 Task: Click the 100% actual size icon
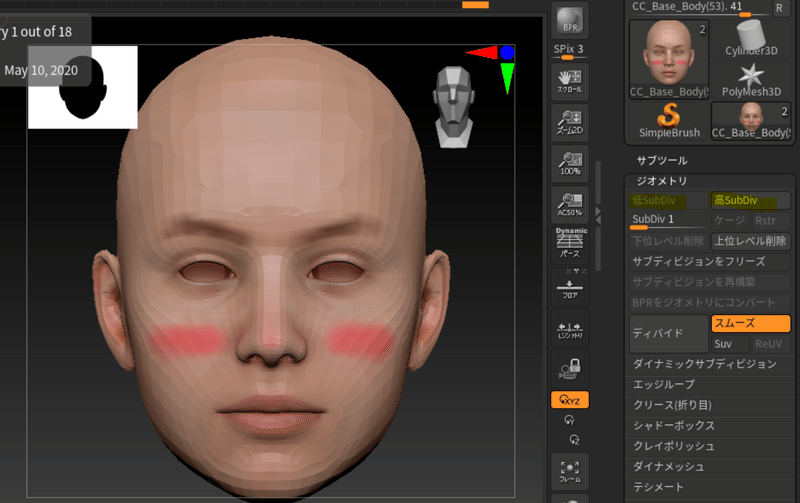[570, 162]
